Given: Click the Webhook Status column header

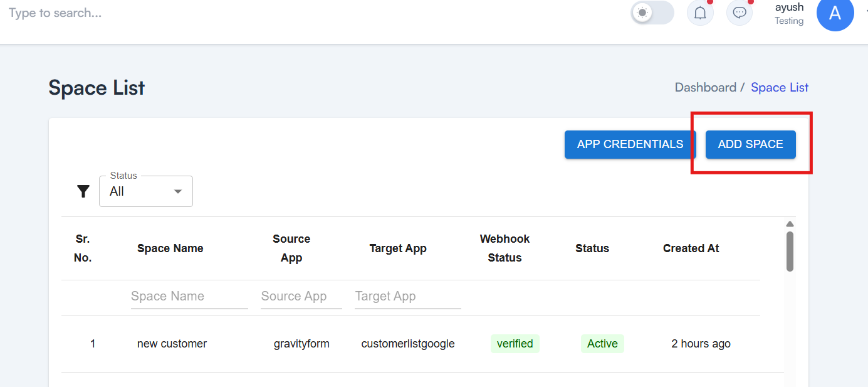Looking at the screenshot, I should pos(505,248).
